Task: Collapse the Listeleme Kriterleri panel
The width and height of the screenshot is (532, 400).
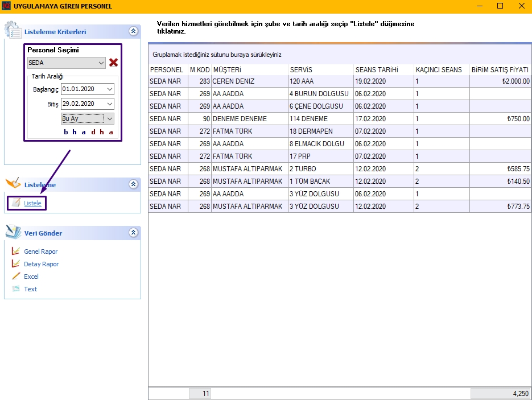Action: 133,32
